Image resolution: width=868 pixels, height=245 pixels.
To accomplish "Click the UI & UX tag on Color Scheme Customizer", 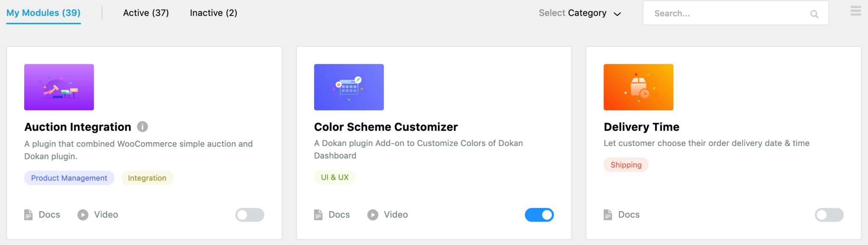I will pyautogui.click(x=335, y=177).
